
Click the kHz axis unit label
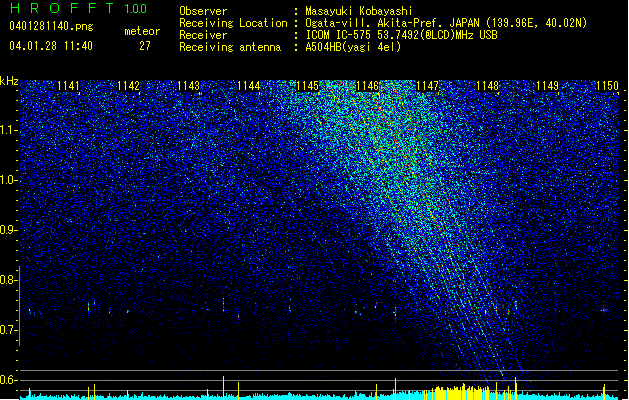[x=9, y=81]
